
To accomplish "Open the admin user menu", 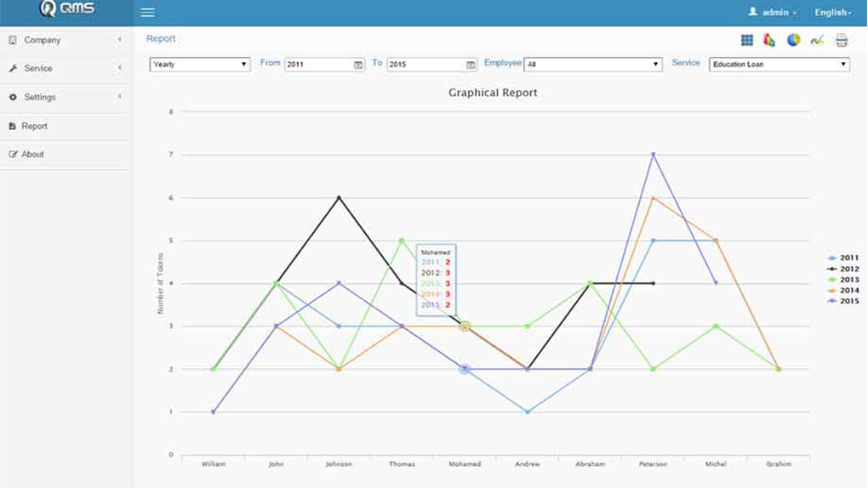I will (x=773, y=13).
